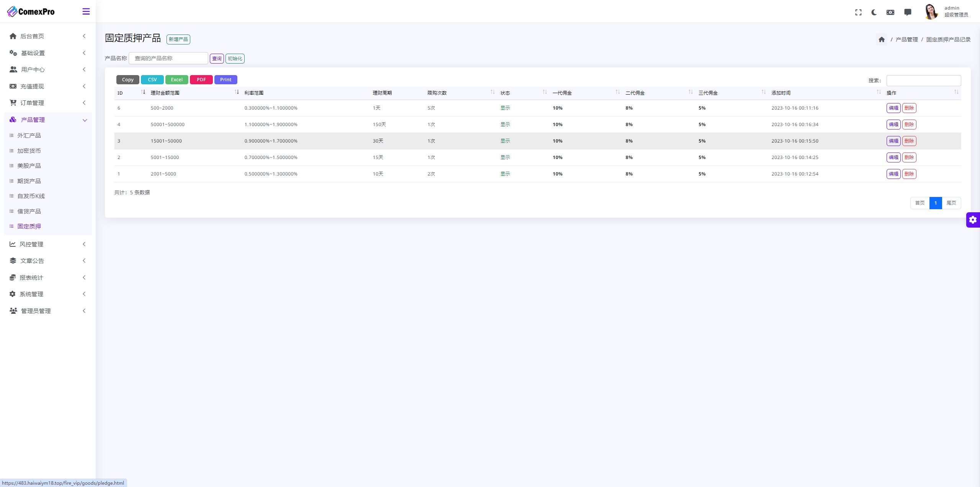Expand the 风控管理 sidebar menu
980x487 pixels.
[47, 244]
